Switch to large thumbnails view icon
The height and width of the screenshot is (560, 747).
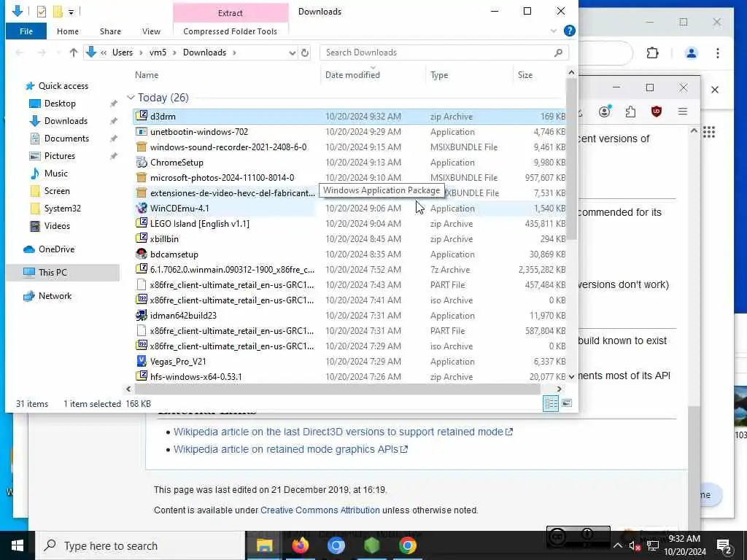coord(567,403)
